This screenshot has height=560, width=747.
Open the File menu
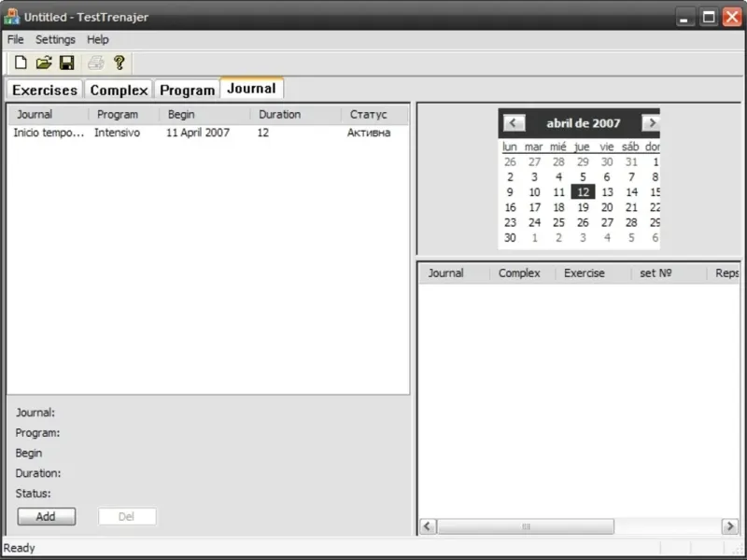pyautogui.click(x=15, y=39)
